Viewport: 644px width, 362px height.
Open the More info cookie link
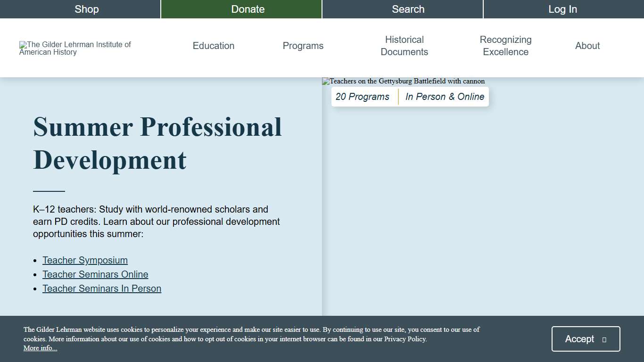tap(40, 348)
